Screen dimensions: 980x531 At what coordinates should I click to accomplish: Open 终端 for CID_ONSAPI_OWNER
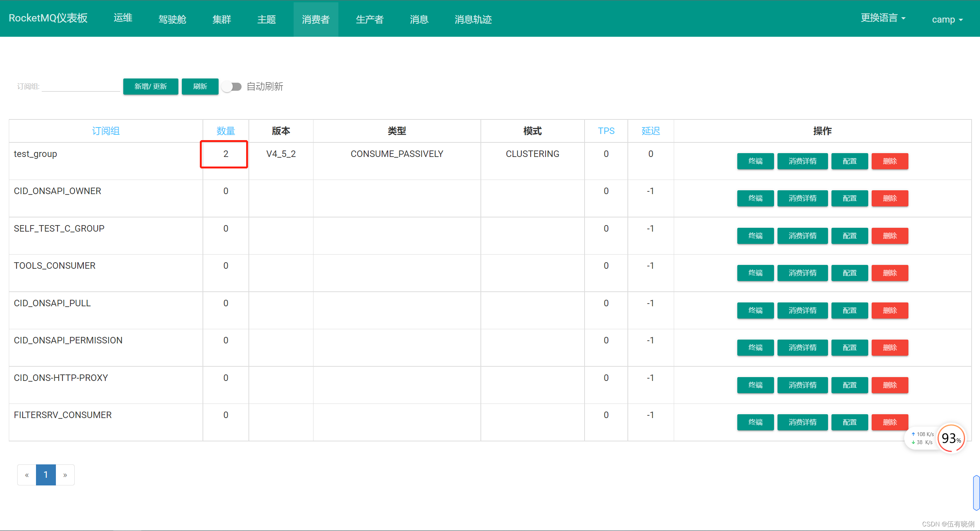coord(755,198)
